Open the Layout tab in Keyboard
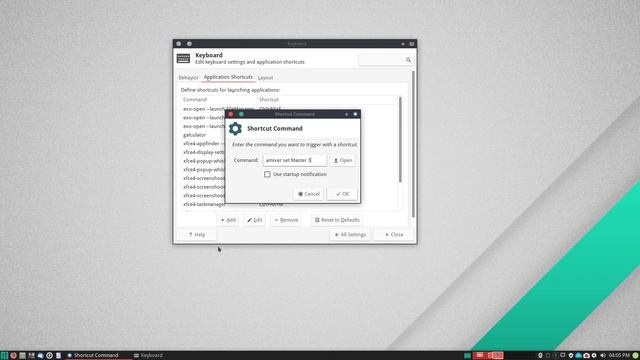Viewport: 640px width, 360px height. coord(265,78)
